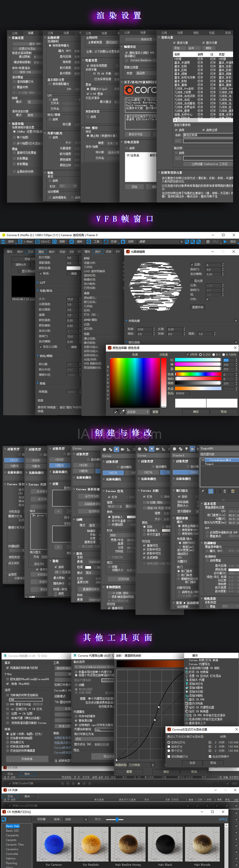The width and height of the screenshot is (239, 868).
Task: Collapse 外围光栅 section in aperture editor
Action: [x=126, y=321]
